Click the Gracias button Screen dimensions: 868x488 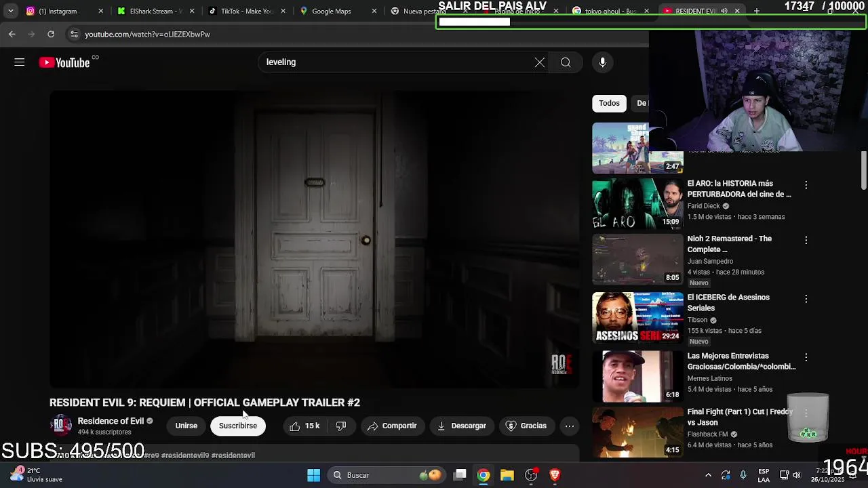coord(526,426)
